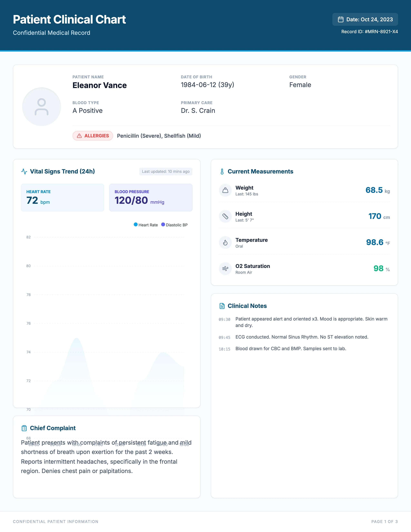The height and width of the screenshot is (532, 411).
Task: Click the date of birth 1984-06-12 (39y)
Action: [207, 85]
